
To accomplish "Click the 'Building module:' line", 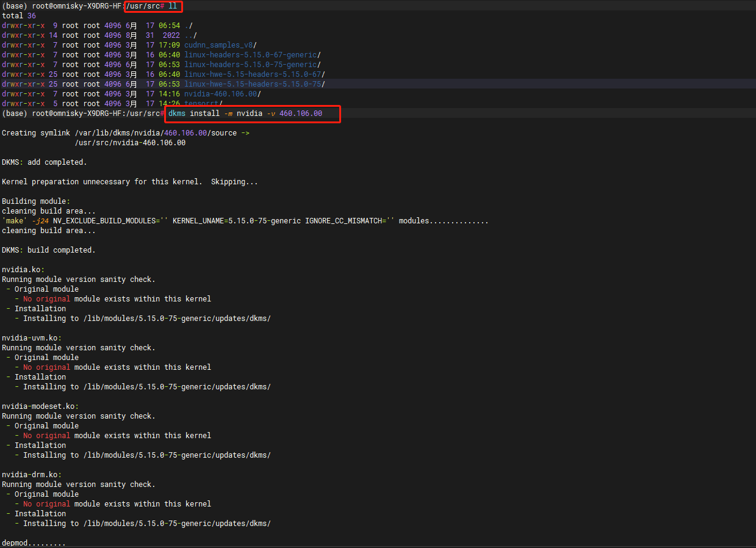I will point(36,201).
